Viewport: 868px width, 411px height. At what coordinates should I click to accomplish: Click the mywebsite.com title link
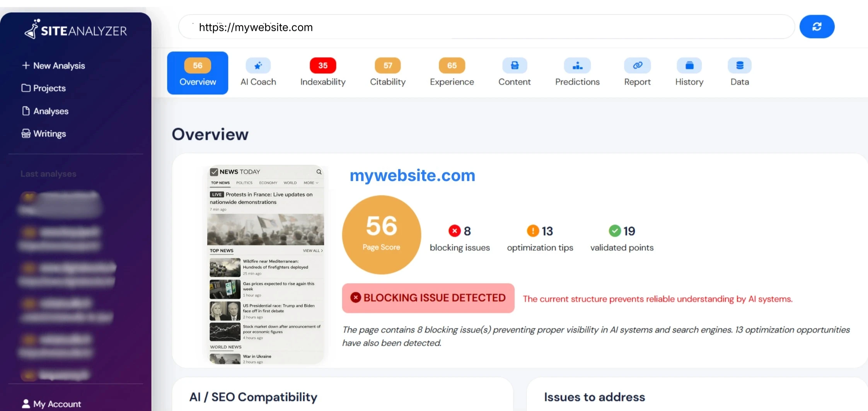413,176
